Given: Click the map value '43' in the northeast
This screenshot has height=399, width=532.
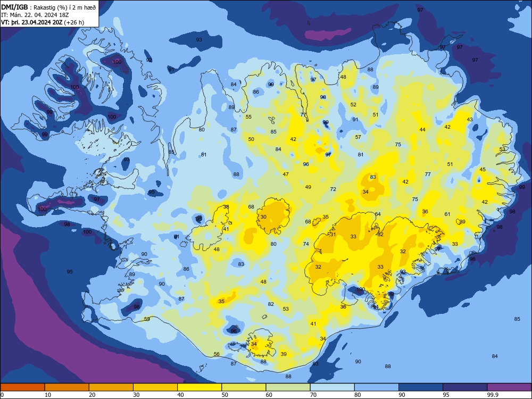Looking at the screenshot, I should (x=470, y=119).
